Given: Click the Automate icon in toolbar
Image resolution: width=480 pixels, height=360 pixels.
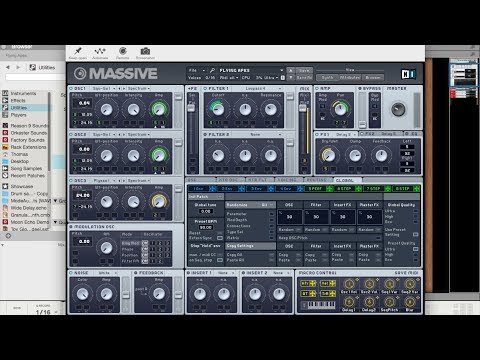Looking at the screenshot, I should (x=100, y=51).
